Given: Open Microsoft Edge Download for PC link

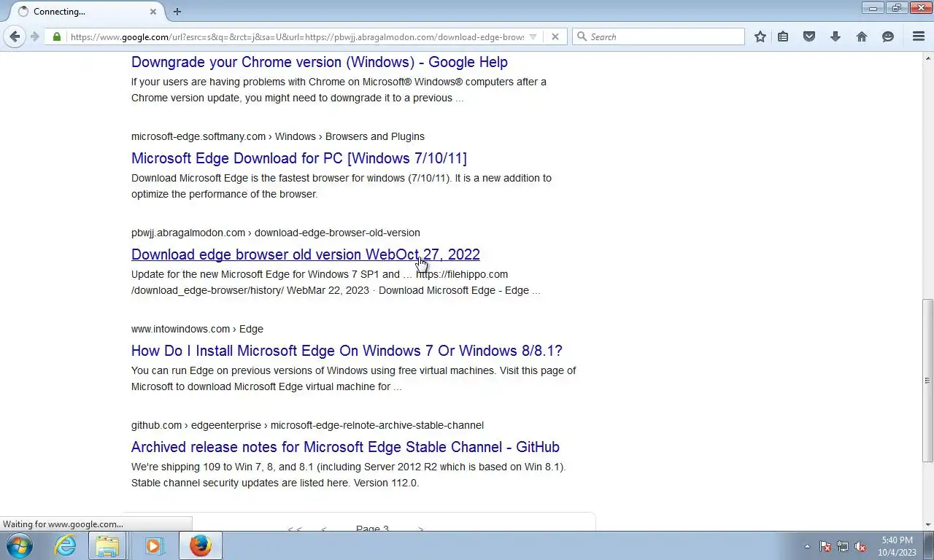Looking at the screenshot, I should tap(299, 158).
